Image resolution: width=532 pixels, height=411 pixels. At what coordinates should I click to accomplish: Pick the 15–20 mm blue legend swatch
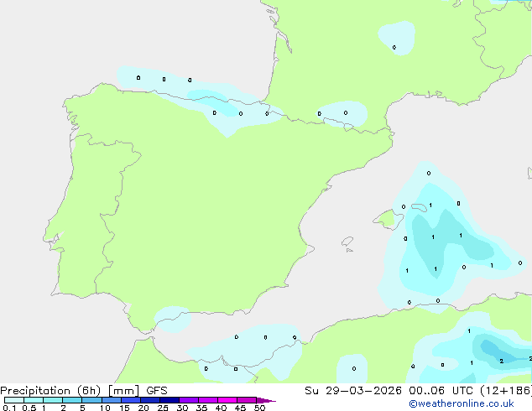point(131,400)
